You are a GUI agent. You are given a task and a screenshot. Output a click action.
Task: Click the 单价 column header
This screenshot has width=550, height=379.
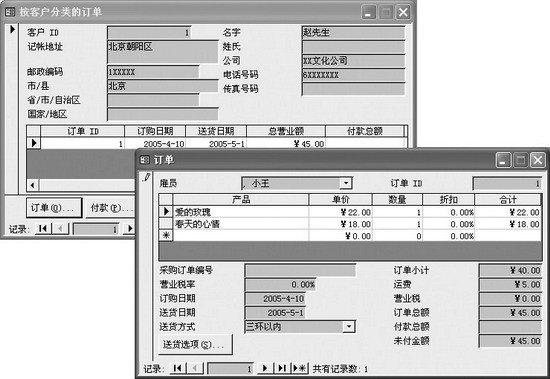pyautogui.click(x=341, y=200)
